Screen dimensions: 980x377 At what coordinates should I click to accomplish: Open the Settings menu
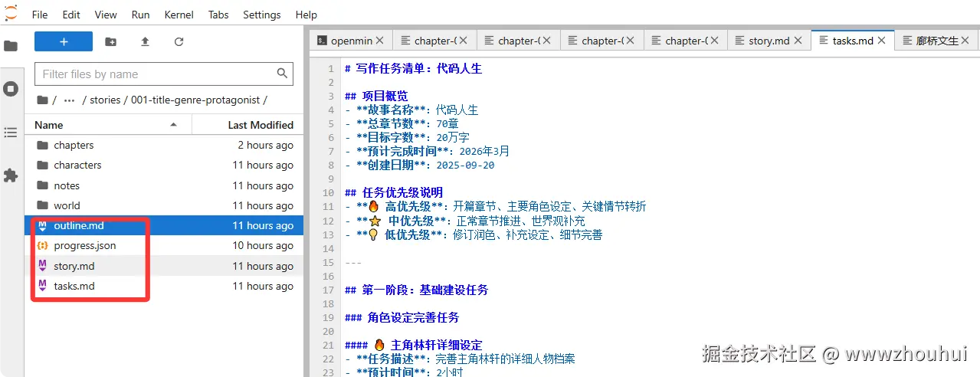[x=262, y=15]
